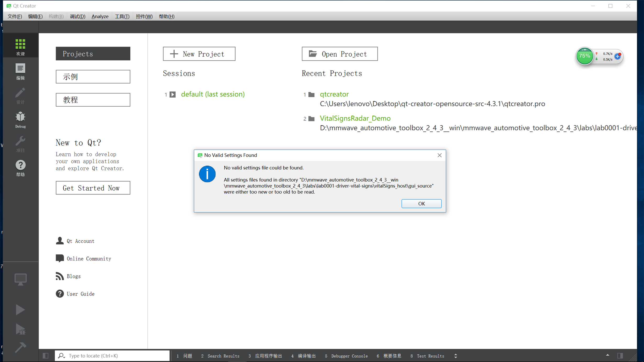
Task: Open the qtcreator recent project link
Action: [334, 94]
